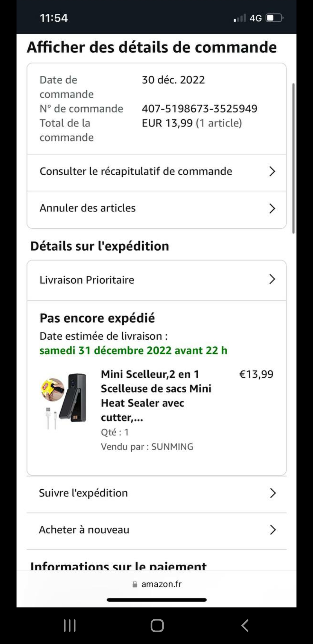Open the Mini Scelleur product title link
This screenshot has width=313, height=644.
[x=156, y=396]
